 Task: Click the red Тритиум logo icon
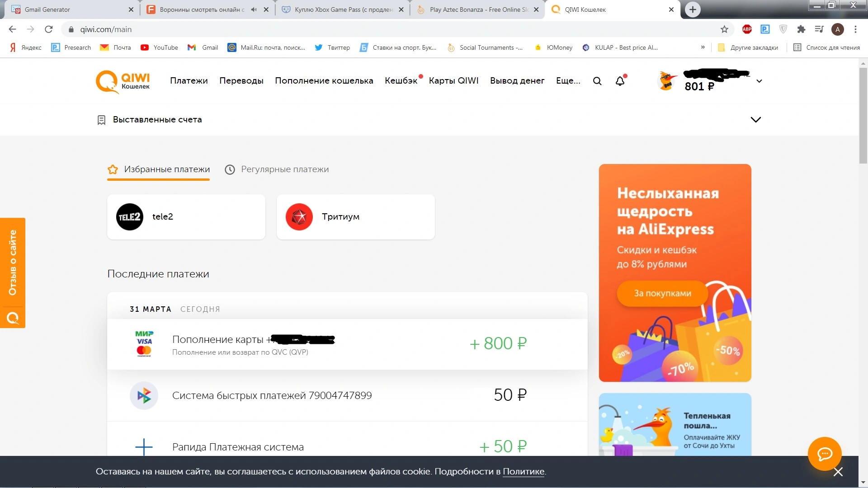(299, 217)
